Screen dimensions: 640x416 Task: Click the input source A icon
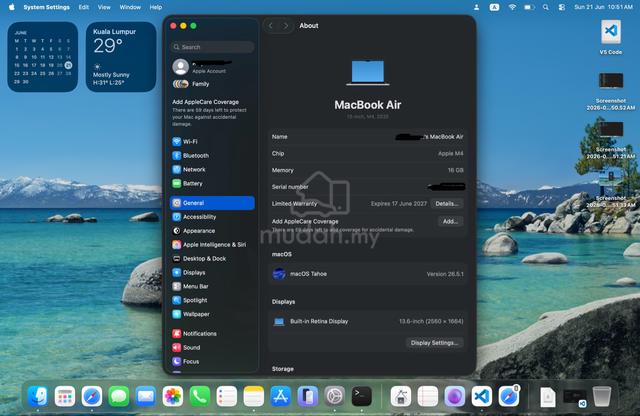[x=494, y=7]
